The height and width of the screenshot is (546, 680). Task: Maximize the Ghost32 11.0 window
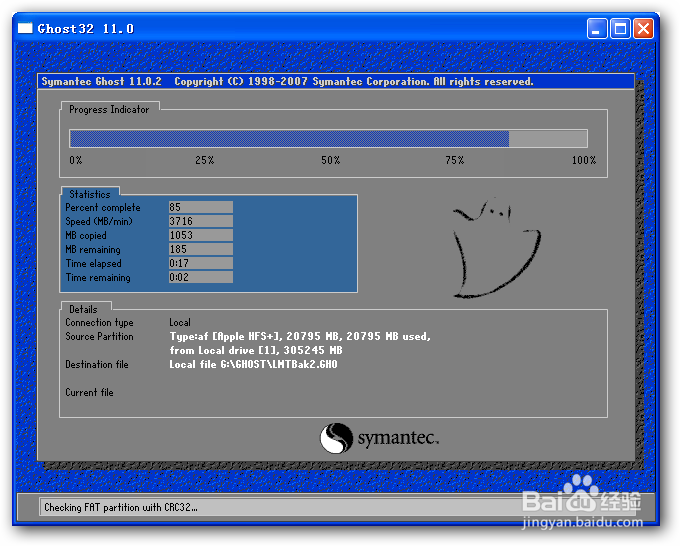[x=620, y=29]
